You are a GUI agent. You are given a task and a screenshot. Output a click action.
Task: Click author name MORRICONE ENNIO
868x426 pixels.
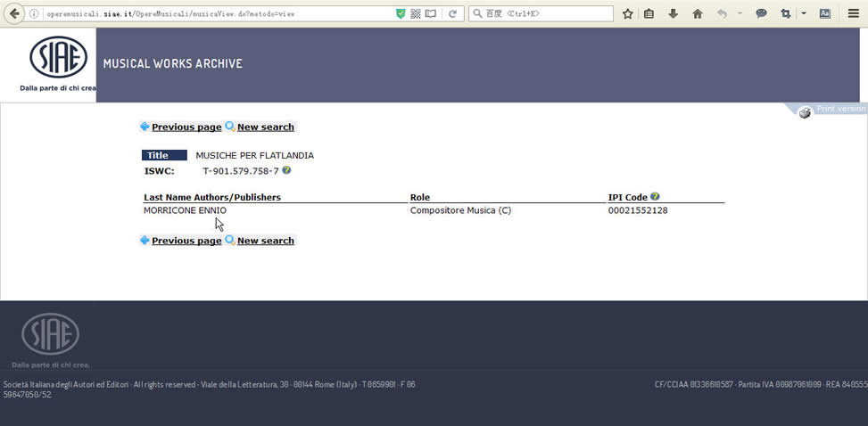click(x=185, y=211)
